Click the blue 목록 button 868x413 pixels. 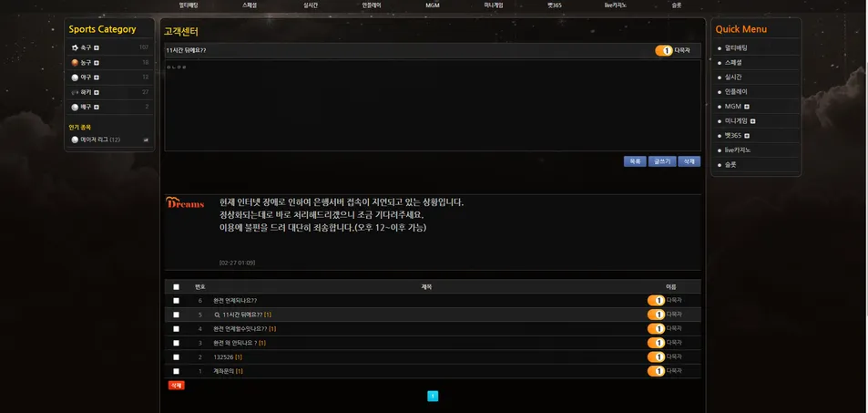coord(635,161)
